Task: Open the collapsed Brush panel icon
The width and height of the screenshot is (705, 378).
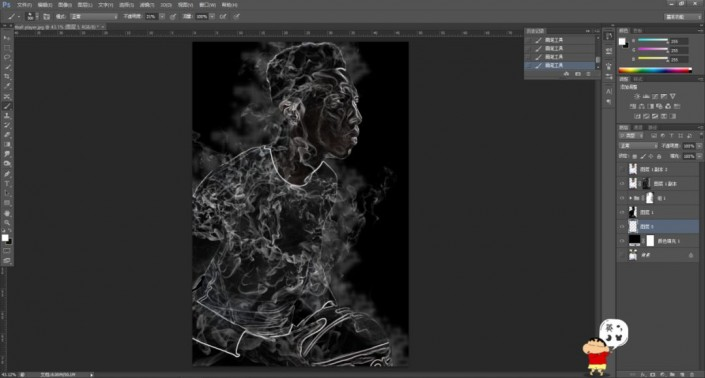Action: (609, 66)
